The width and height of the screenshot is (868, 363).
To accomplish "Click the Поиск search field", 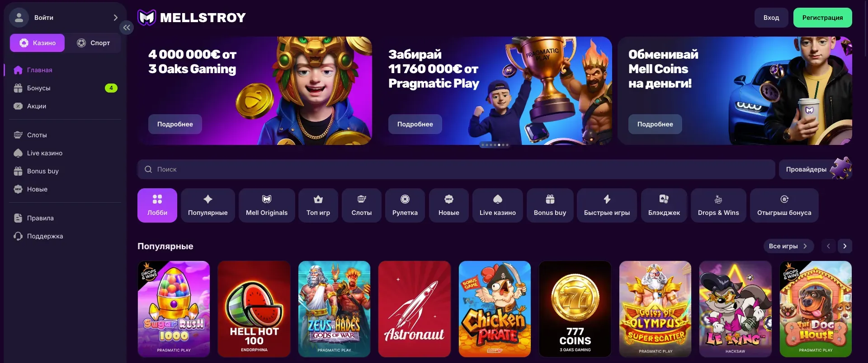I will (x=456, y=169).
